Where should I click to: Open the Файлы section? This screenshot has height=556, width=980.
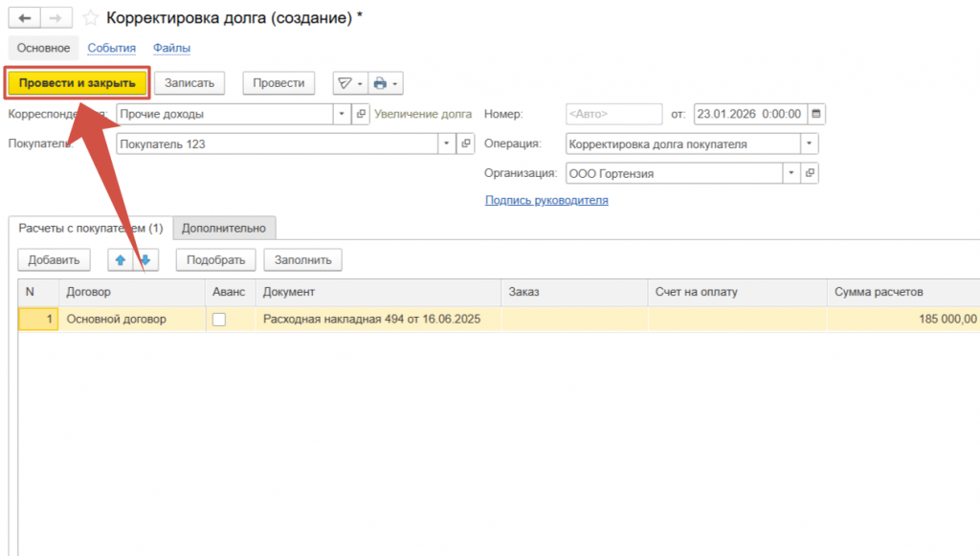click(x=171, y=48)
